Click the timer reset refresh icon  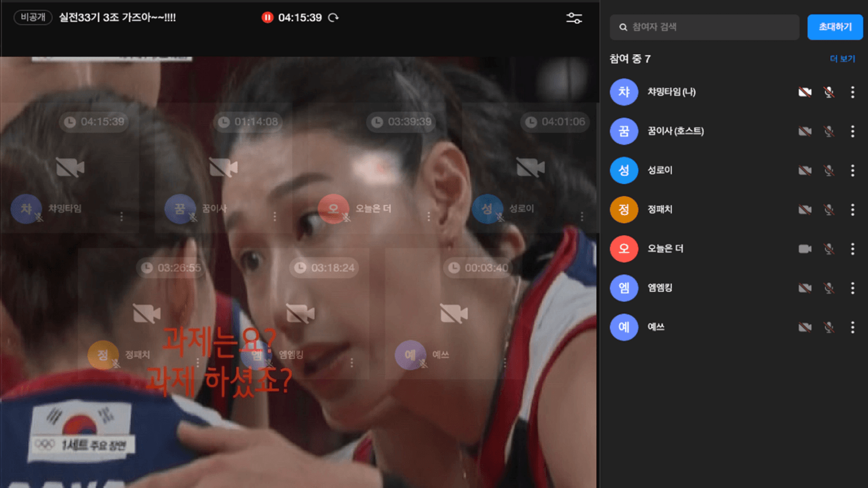[333, 18]
